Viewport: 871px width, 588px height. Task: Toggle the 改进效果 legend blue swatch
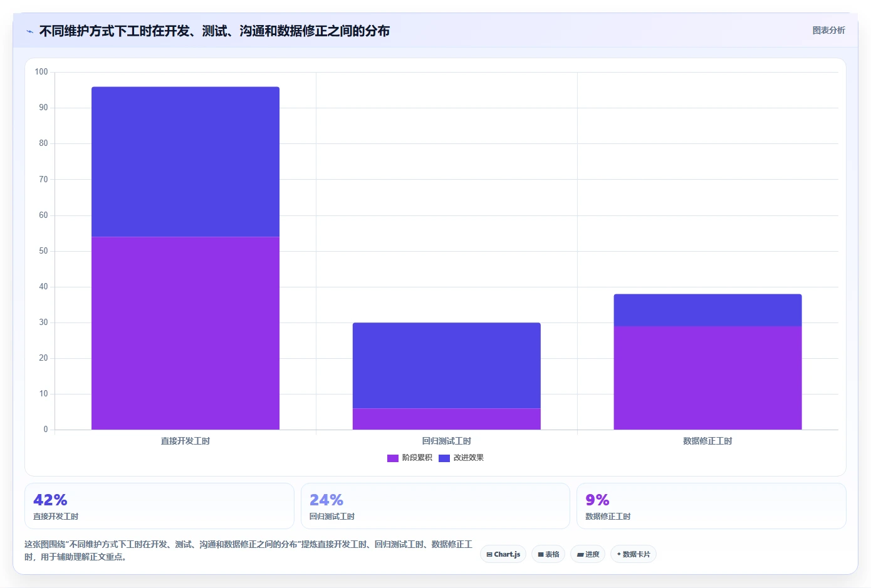point(444,458)
